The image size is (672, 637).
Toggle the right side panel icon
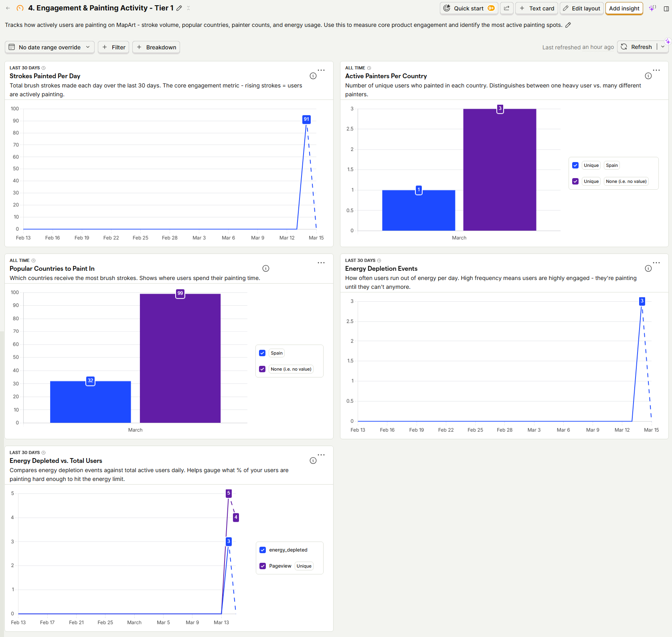pos(666,8)
